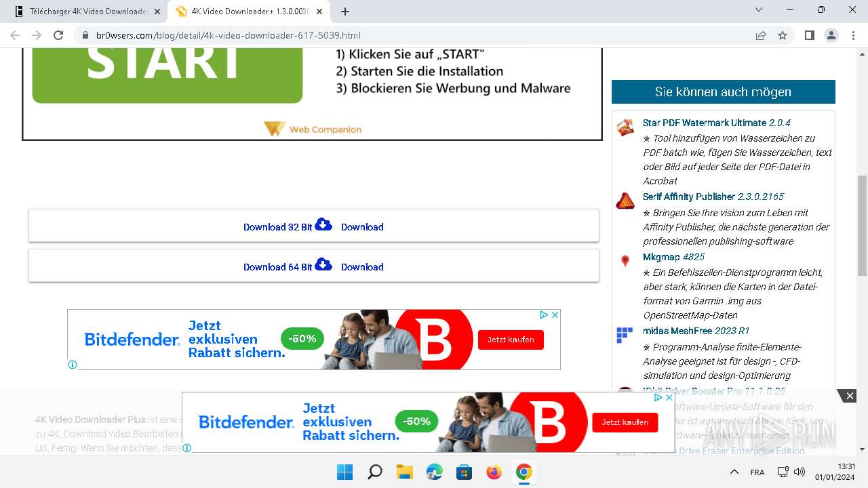Bookmark this page with the star icon
This screenshot has width=868, height=488.
[x=783, y=35]
